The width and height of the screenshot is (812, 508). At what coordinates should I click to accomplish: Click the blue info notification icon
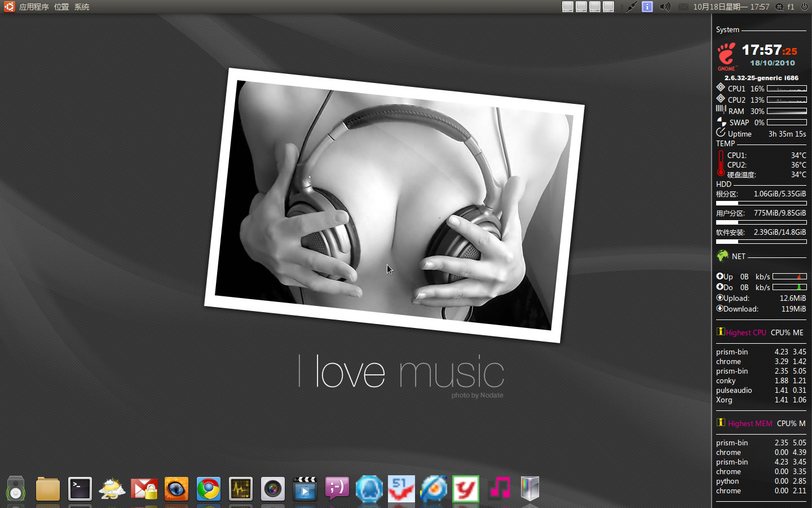click(647, 7)
